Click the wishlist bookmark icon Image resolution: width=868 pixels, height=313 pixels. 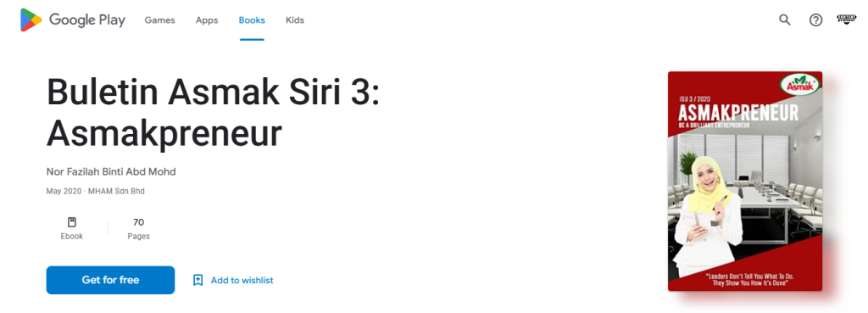[198, 280]
